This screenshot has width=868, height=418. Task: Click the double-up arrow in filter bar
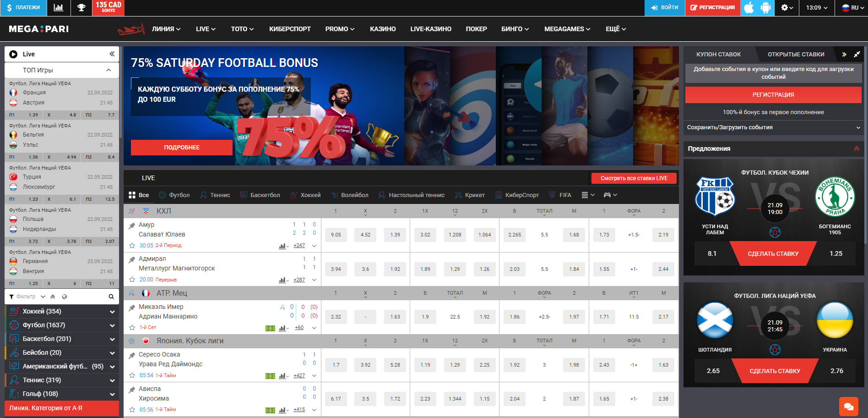53,297
